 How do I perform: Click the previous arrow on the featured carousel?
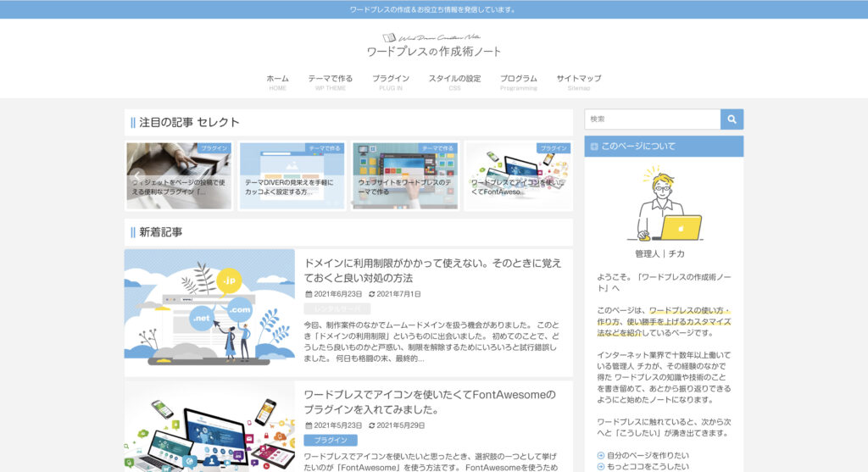click(x=135, y=176)
